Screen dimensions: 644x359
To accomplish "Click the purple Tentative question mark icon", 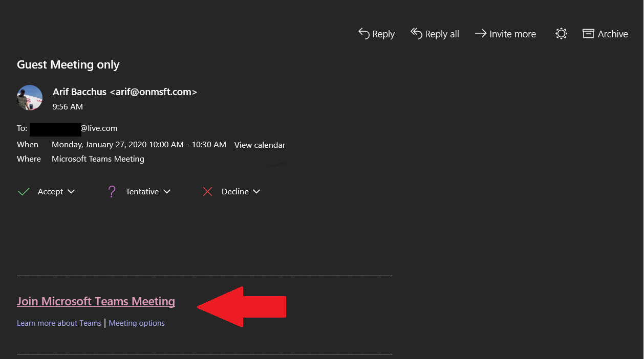I will click(x=112, y=192).
